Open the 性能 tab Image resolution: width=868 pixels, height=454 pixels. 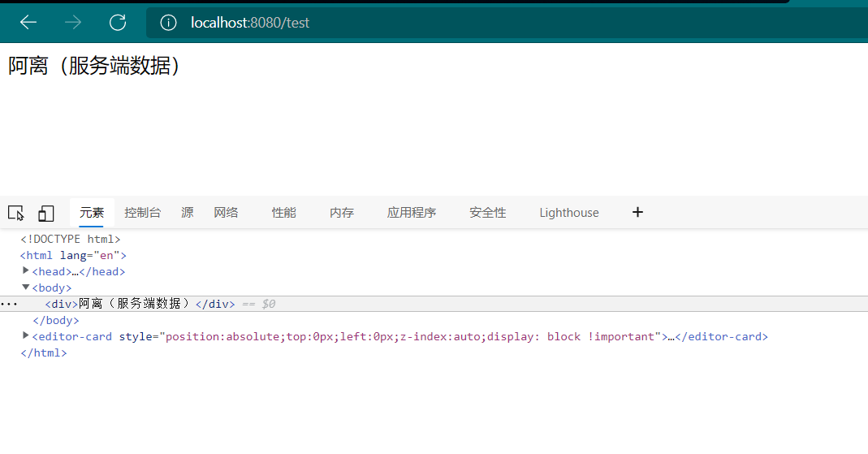click(284, 213)
